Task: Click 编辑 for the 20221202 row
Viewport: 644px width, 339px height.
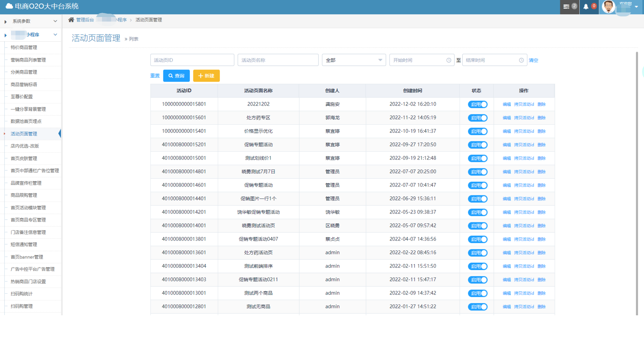Action: coord(506,104)
